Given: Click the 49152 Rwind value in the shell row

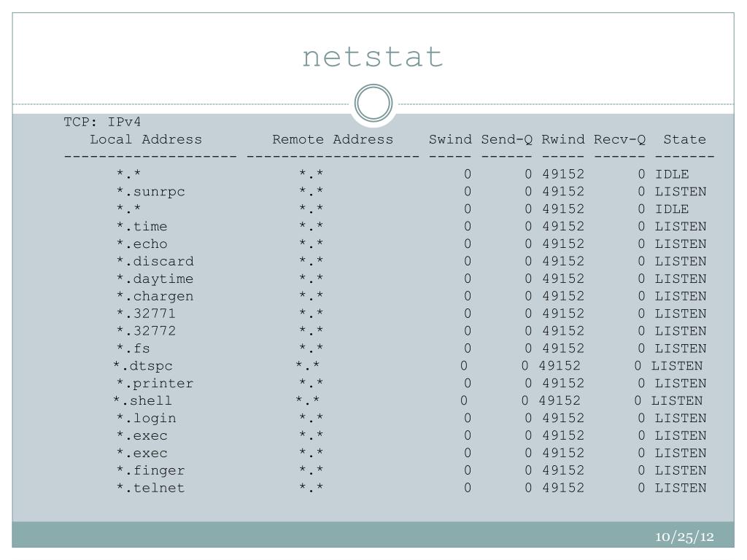Looking at the screenshot, I should click(x=560, y=401).
